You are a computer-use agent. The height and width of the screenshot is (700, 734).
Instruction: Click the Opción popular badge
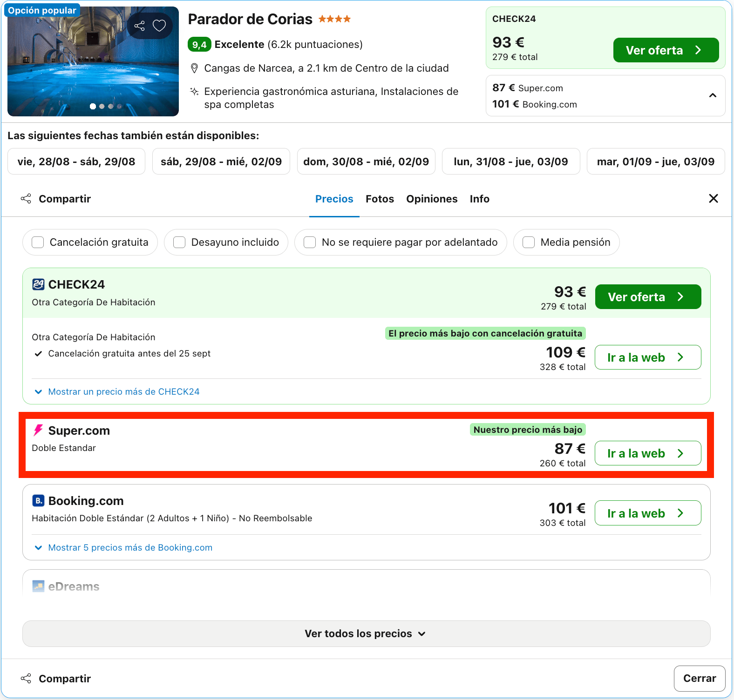click(x=42, y=10)
